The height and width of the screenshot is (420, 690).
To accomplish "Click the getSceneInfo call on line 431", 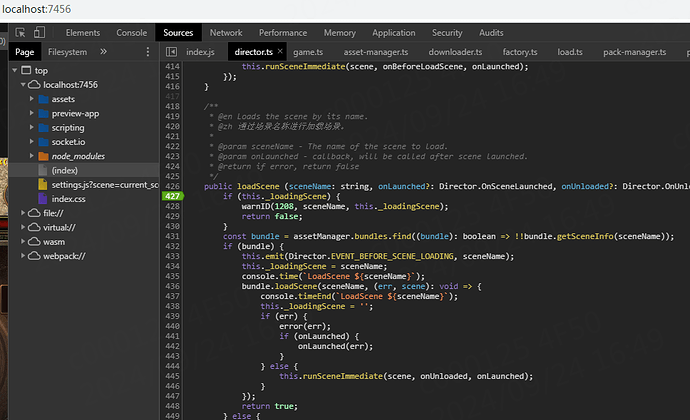I will tap(585, 236).
